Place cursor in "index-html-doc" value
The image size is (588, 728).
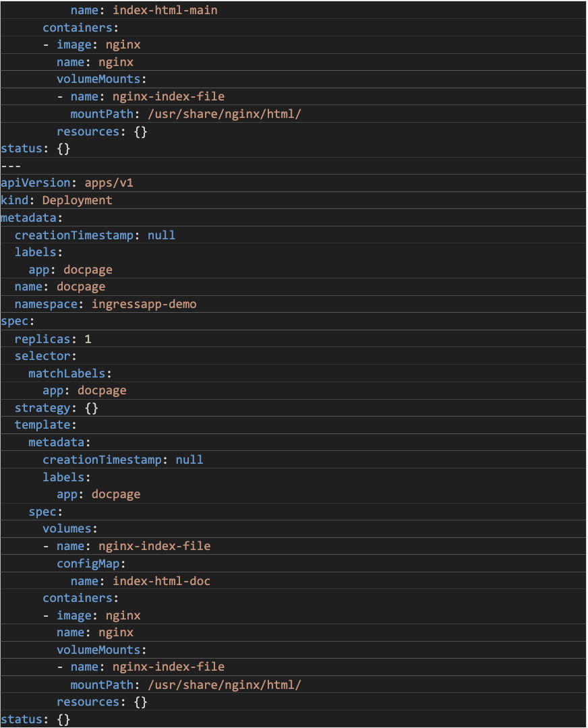click(x=161, y=580)
